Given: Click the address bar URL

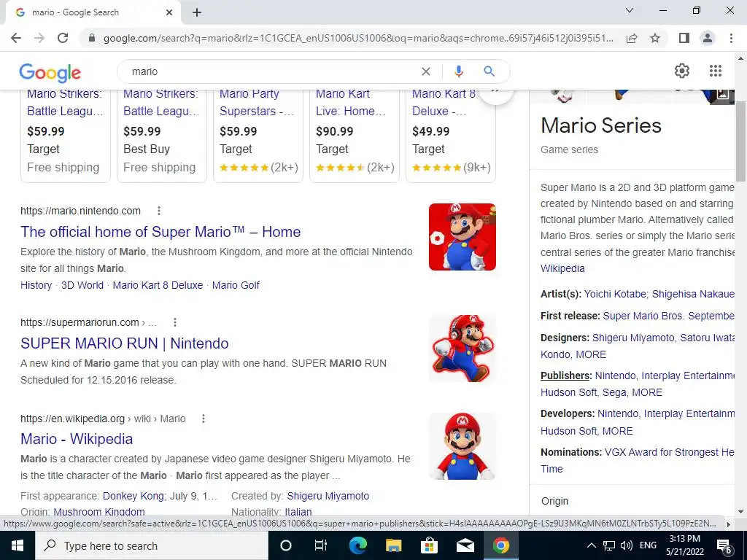Looking at the screenshot, I should pyautogui.click(x=357, y=38).
